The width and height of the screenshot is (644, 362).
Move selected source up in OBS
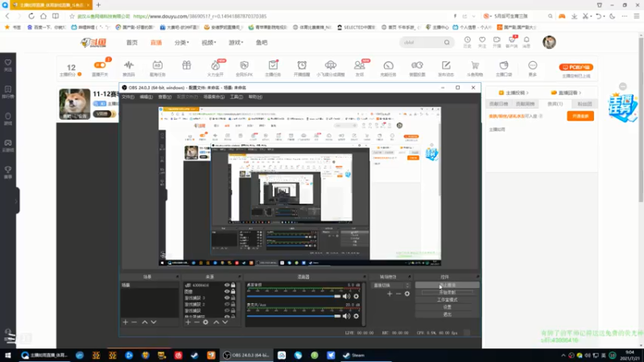tap(216, 323)
